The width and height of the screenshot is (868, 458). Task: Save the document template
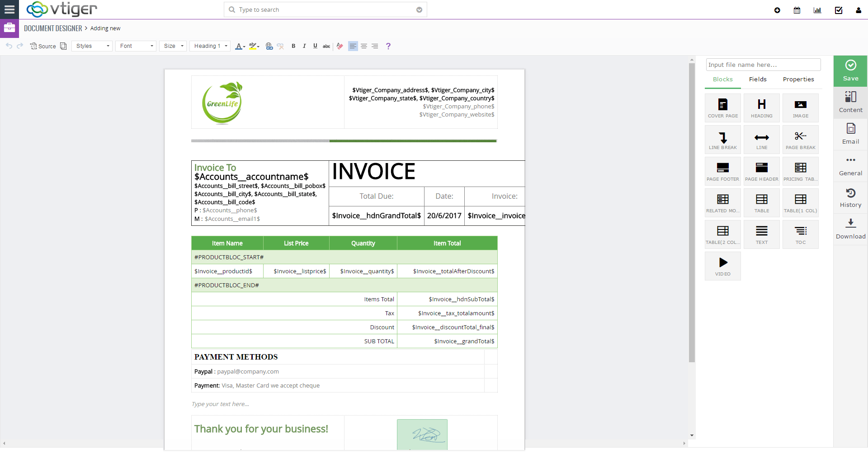pos(850,71)
